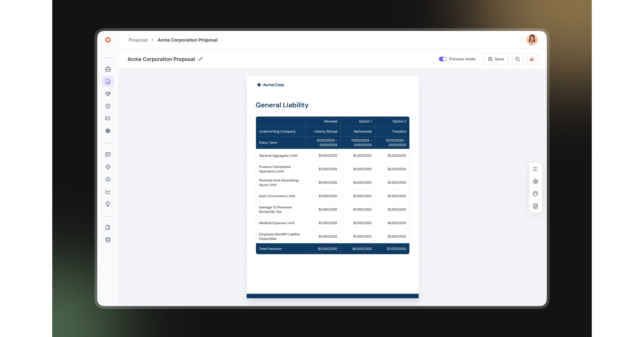This screenshot has width=644, height=337.
Task: Rename the proposal using the pencil icon
Action: click(x=200, y=59)
